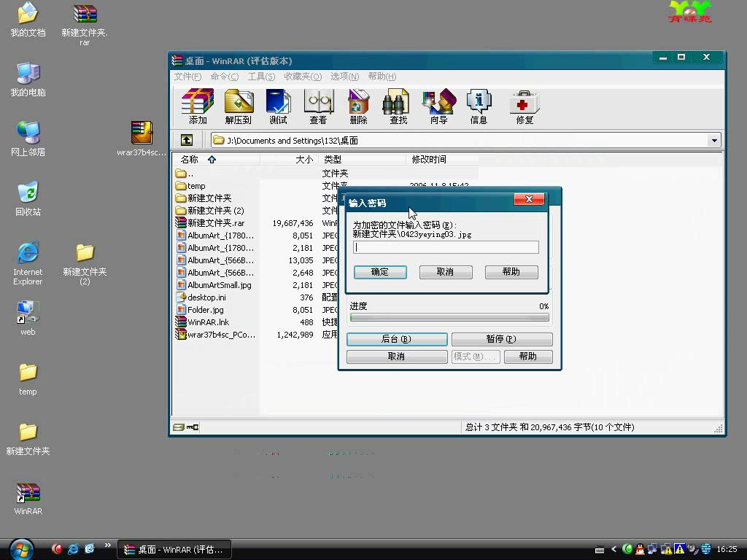The image size is (747, 560).
Task: Click 取消 in the progress dialog
Action: pos(397,357)
